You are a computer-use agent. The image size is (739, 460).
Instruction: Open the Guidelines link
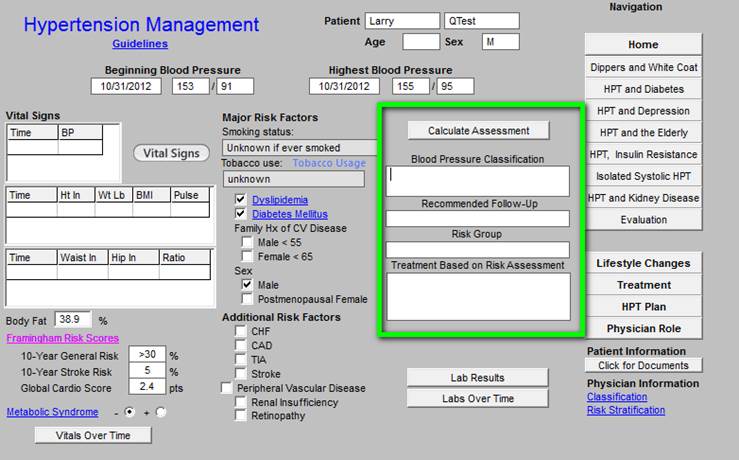coord(140,44)
